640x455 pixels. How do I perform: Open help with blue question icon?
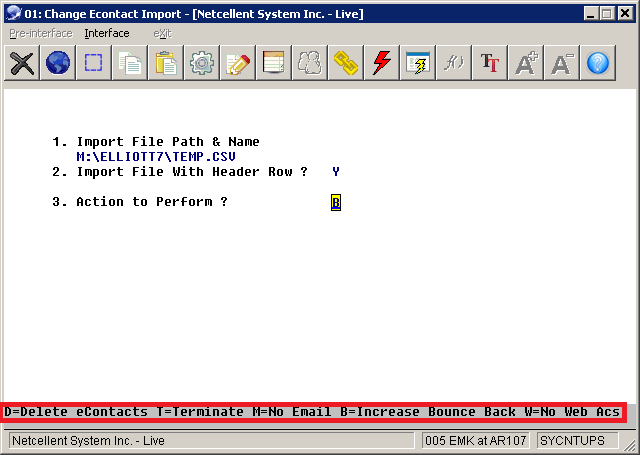[598, 63]
